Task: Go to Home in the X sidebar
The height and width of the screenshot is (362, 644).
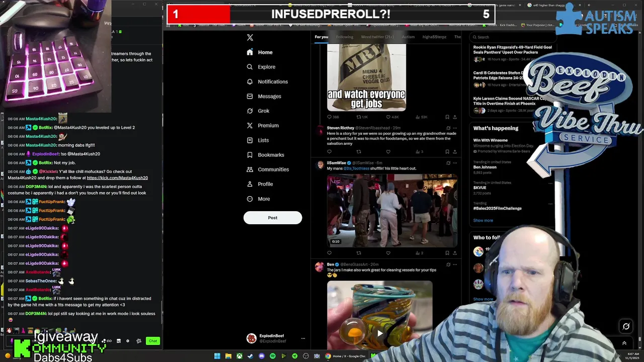Action: pyautogui.click(x=260, y=52)
